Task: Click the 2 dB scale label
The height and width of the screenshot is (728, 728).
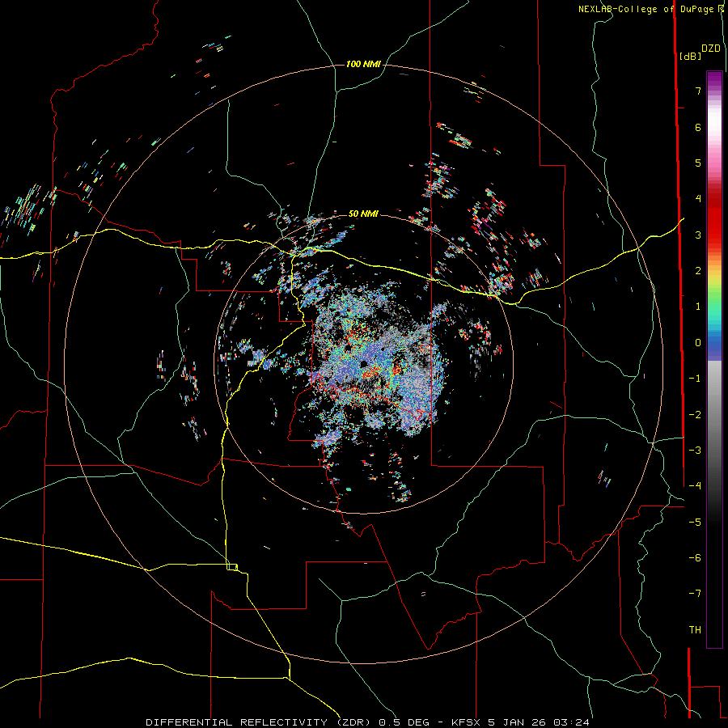Action: coord(698,271)
